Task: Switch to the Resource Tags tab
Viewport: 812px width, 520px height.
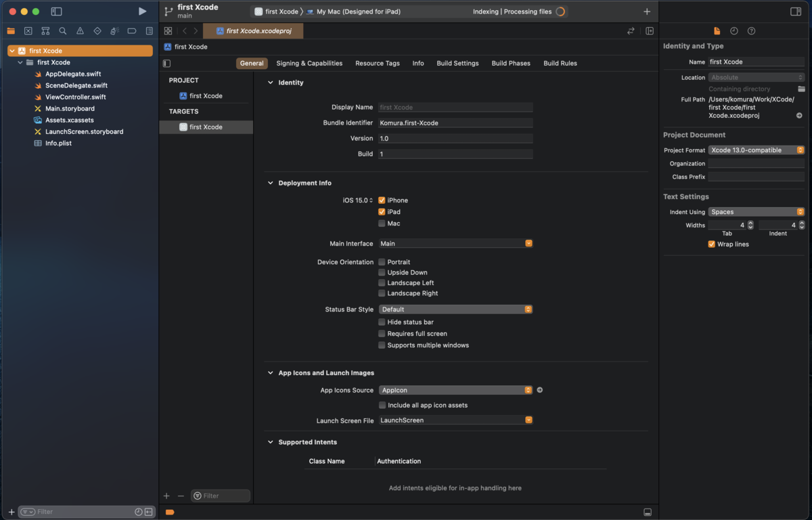Action: pyautogui.click(x=378, y=64)
